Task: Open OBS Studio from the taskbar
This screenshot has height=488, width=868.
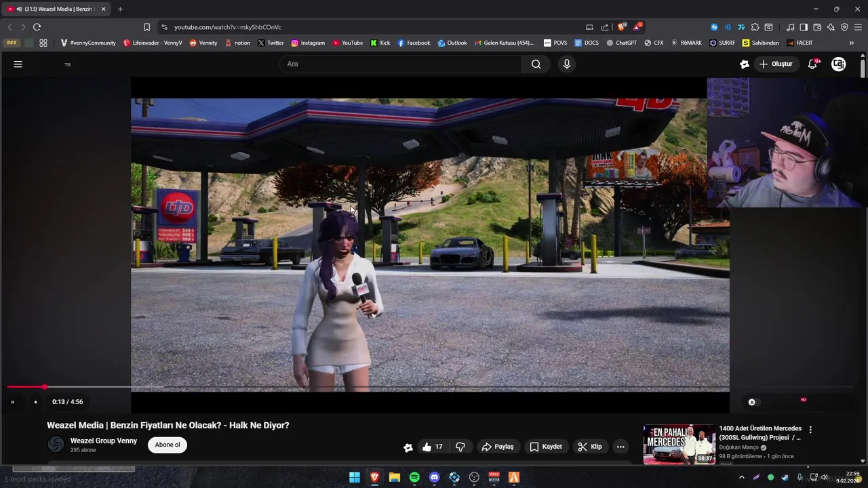Action: 474,477
